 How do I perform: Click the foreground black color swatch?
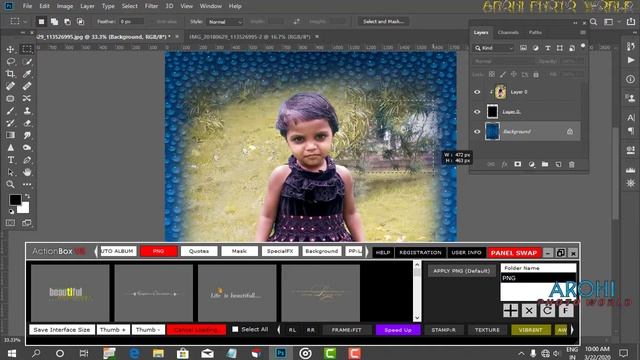(x=15, y=200)
